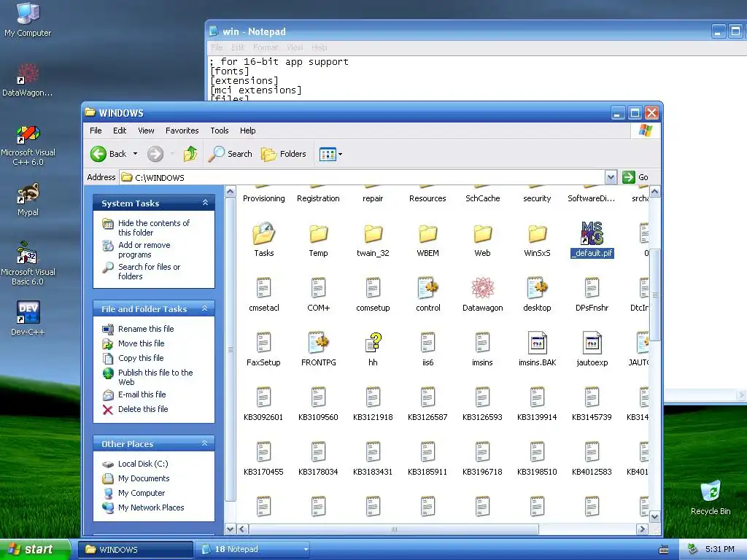Open the View menu in WINDOWS explorer
This screenshot has height=560, width=747.
click(x=146, y=131)
